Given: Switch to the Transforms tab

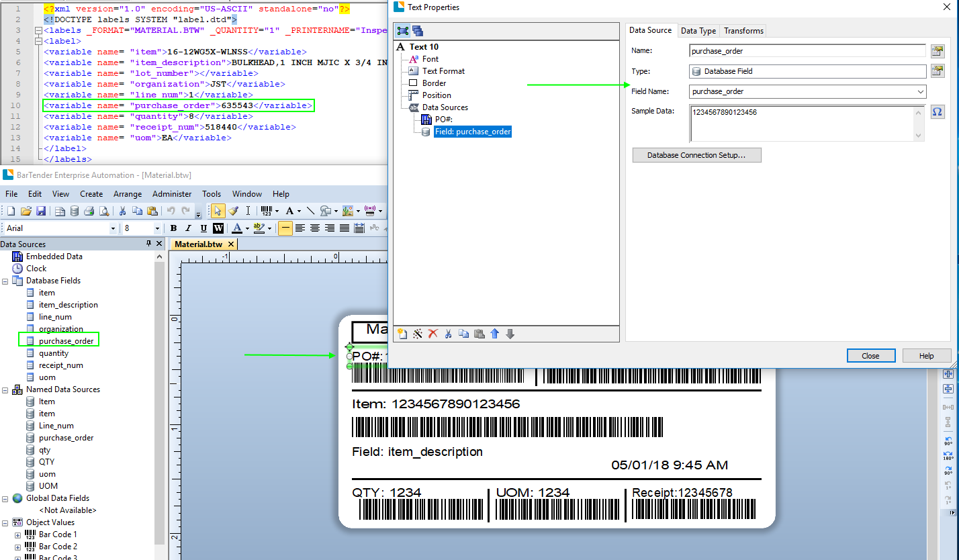Looking at the screenshot, I should 743,31.
